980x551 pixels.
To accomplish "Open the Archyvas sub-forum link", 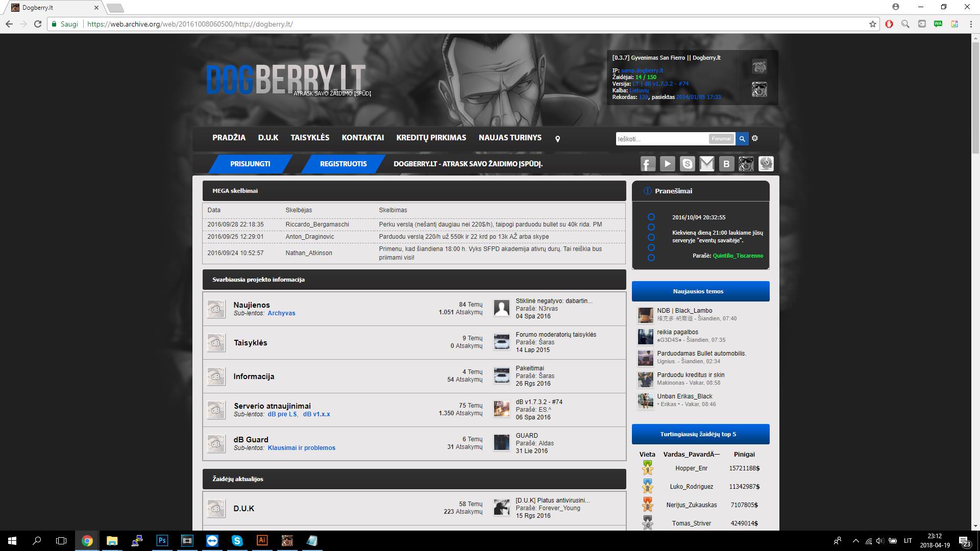I will [x=281, y=313].
